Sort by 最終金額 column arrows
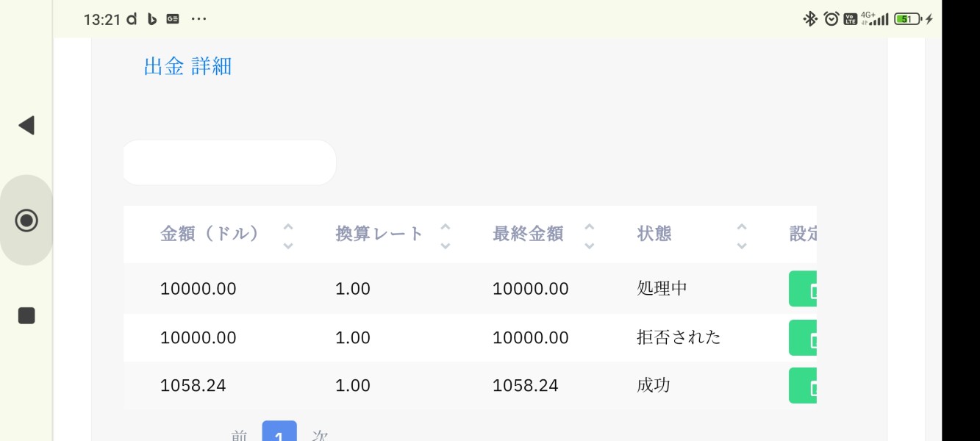Viewport: 980px width, 441px height. 589,235
